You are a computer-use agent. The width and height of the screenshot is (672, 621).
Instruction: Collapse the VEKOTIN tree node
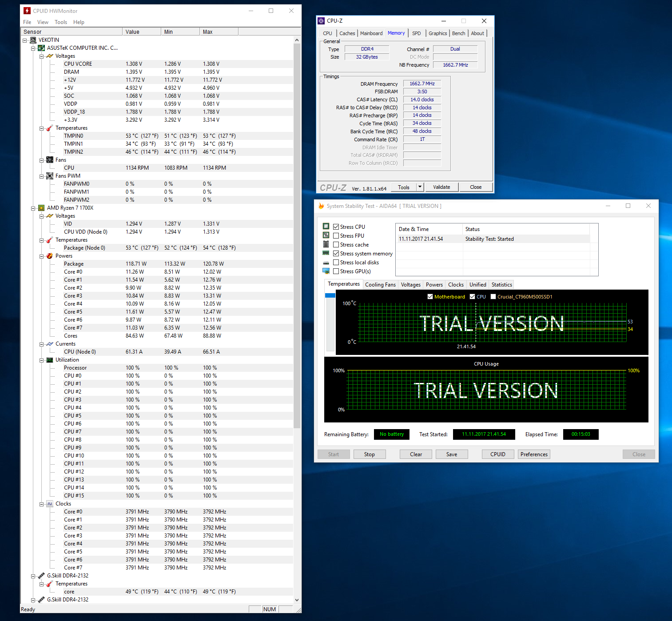[25, 40]
